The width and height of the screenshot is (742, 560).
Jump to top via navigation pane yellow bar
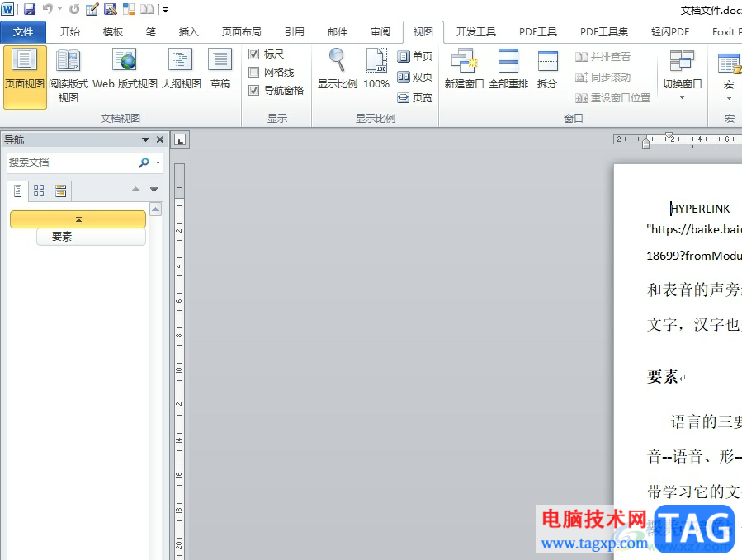(x=78, y=219)
